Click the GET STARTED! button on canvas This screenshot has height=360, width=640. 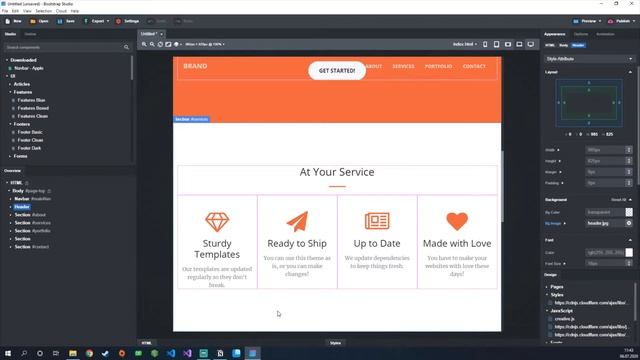coord(337,71)
